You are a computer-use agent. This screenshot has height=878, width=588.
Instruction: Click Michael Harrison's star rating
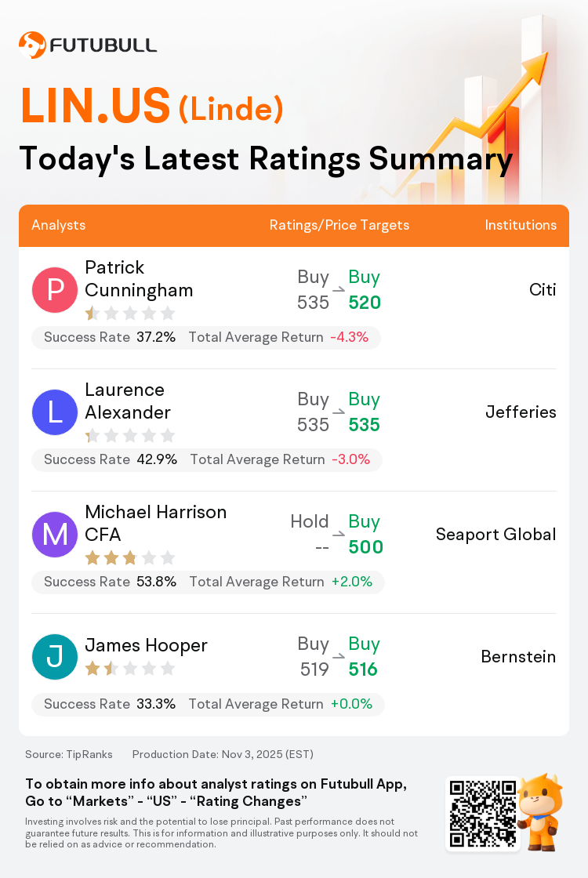coord(129,558)
